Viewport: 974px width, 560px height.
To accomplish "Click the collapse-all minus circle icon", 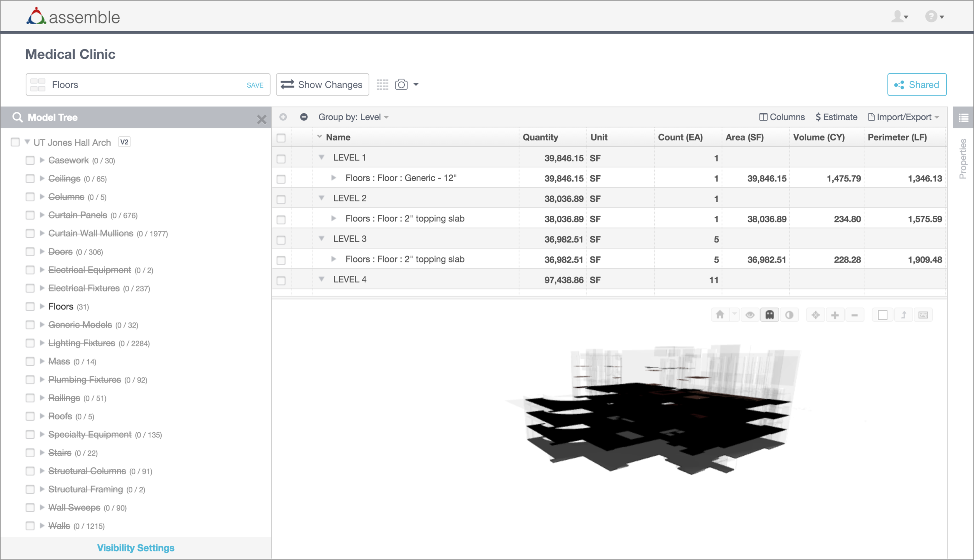I will (304, 117).
